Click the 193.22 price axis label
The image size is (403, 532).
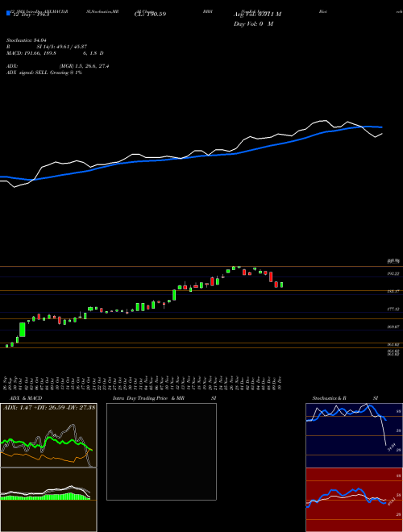click(x=394, y=273)
